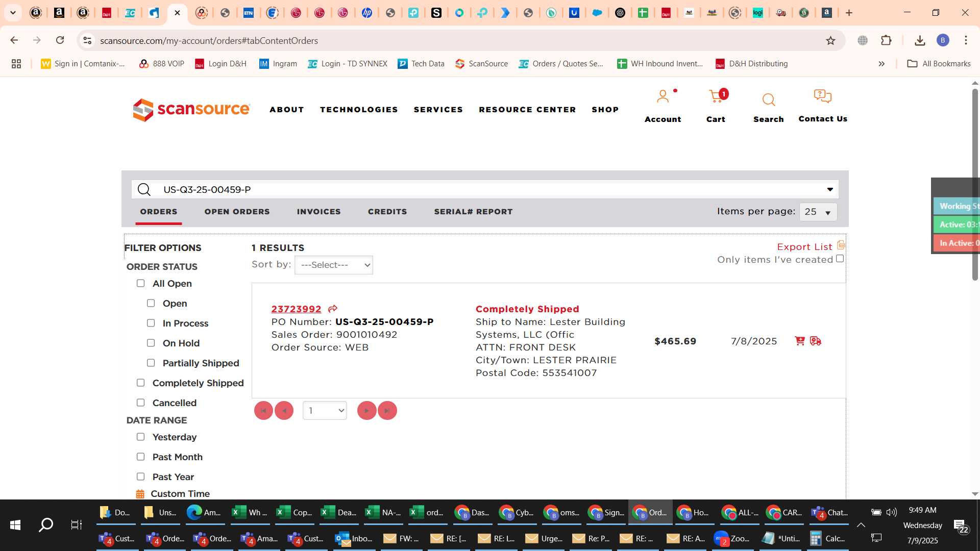Screen dimensions: 980x551
Task: Check the Partially Shipped filter
Action: point(151,363)
